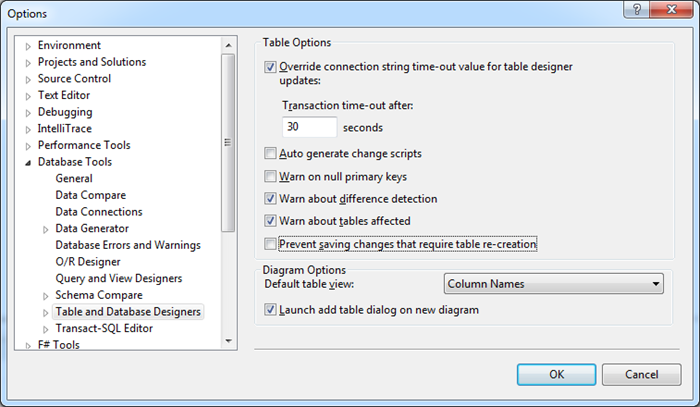Uncheck Warn about difference detection

270,199
